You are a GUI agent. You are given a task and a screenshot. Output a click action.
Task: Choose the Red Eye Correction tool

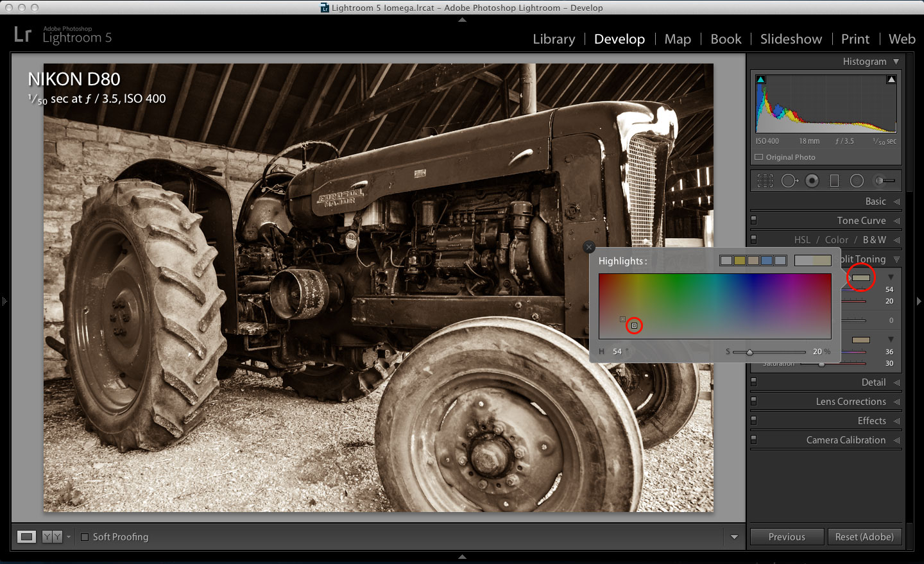tap(812, 181)
